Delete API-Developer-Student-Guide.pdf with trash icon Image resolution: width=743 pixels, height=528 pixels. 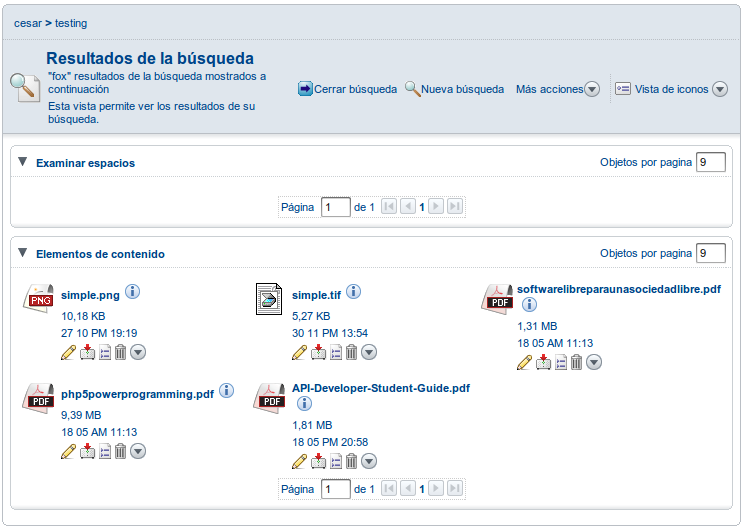tap(351, 461)
